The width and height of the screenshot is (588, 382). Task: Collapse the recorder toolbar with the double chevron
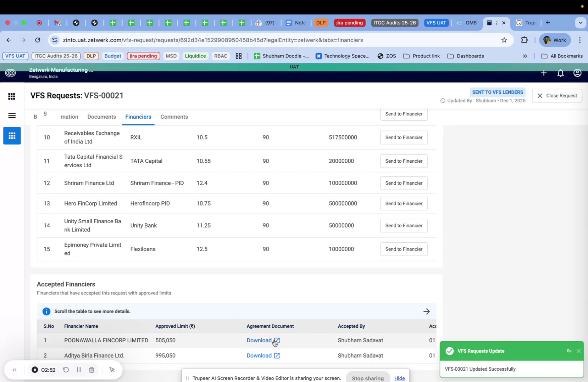(15, 370)
